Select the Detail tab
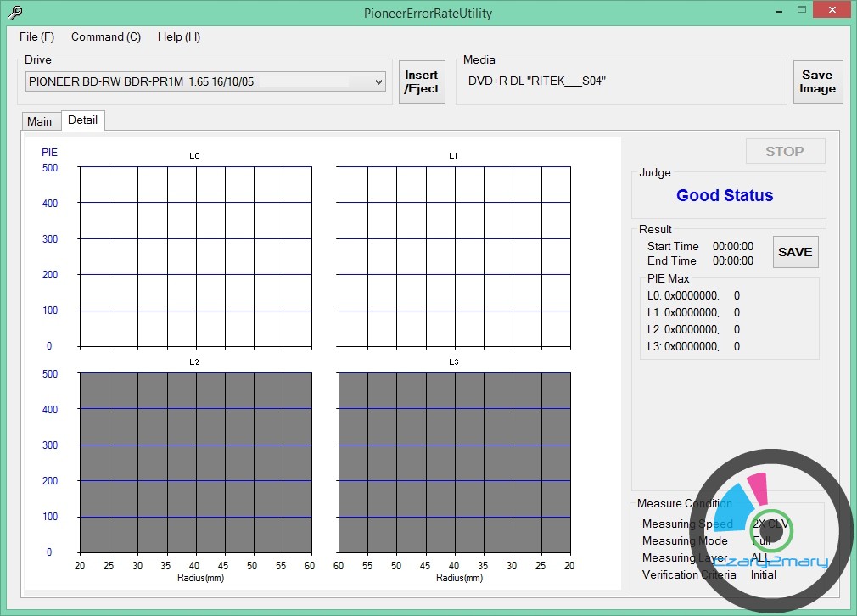Screen dimensions: 857x616 point(83,120)
